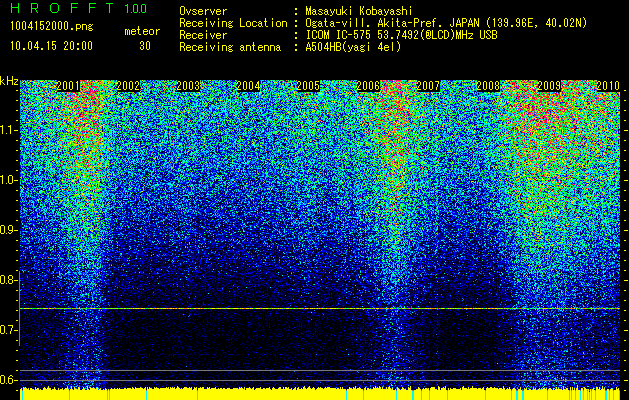Click the 1.1 frequency axis label

pos(9,130)
